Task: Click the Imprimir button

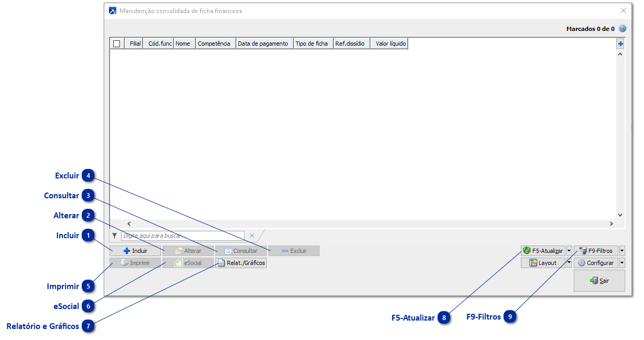Action: (x=135, y=263)
